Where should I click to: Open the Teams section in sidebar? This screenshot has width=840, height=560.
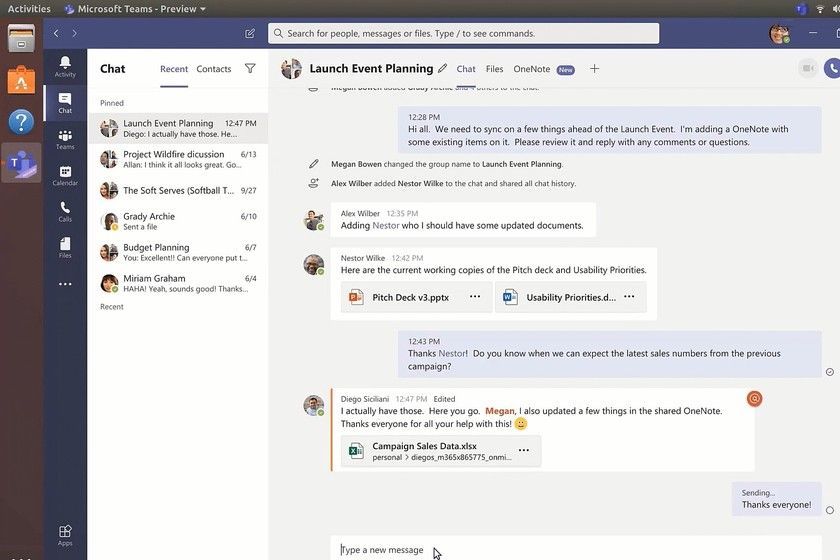(65, 139)
